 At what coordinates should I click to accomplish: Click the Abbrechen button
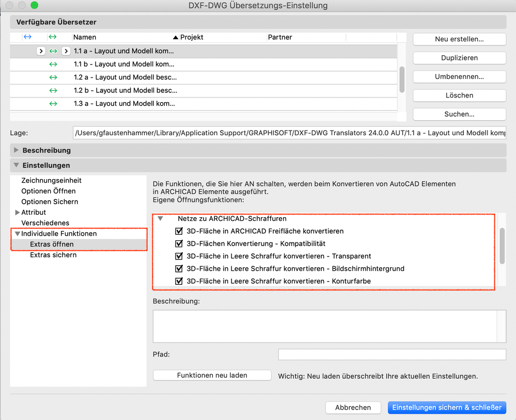coord(353,408)
